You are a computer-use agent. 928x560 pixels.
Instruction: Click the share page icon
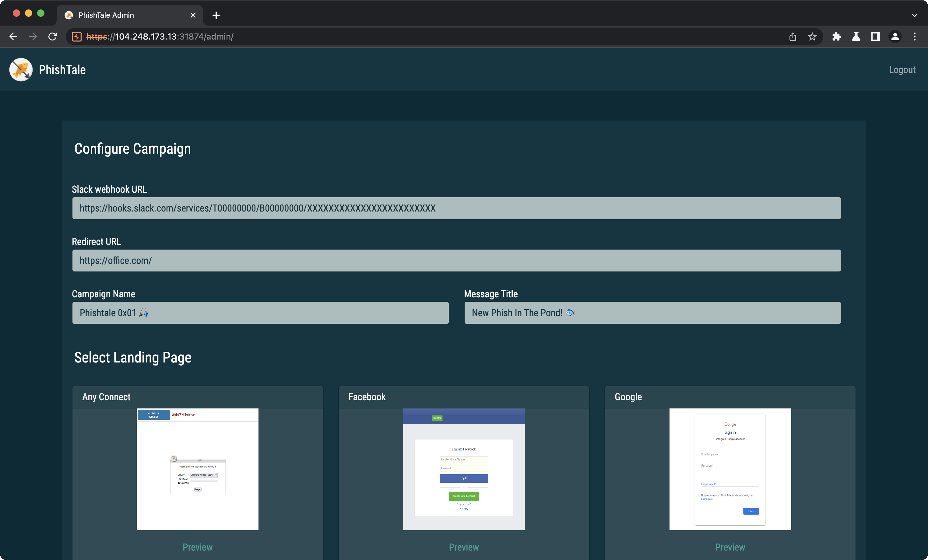(x=793, y=37)
